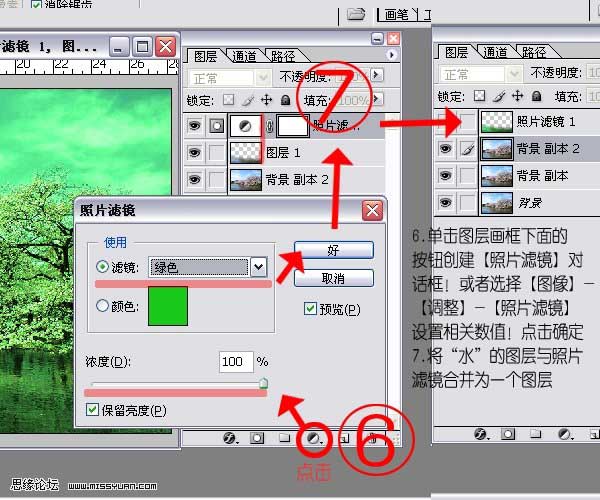Toggle the 保留亮度 checkbox

92,410
